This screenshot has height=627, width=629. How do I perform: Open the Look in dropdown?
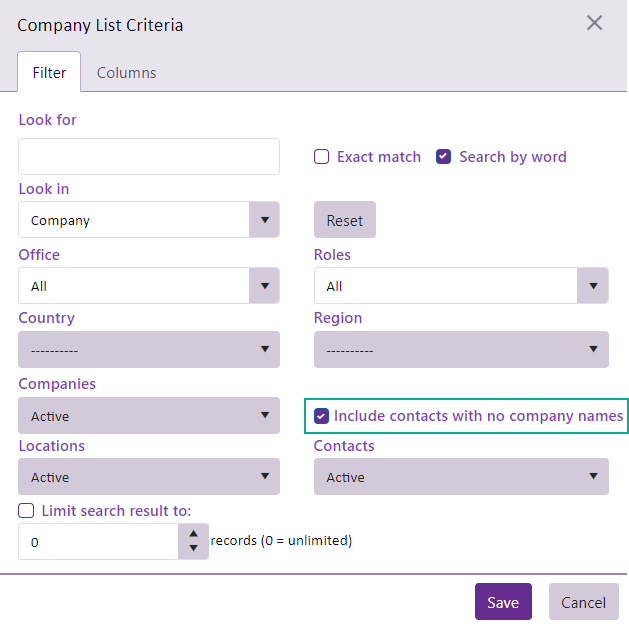click(x=149, y=220)
